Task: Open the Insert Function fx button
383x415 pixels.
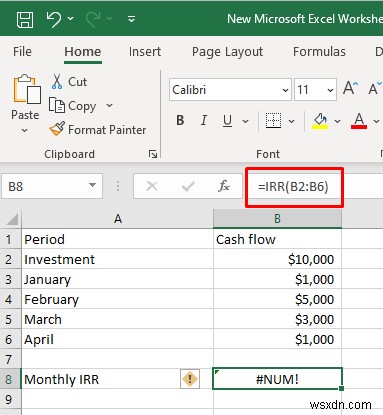Action: 224,186
